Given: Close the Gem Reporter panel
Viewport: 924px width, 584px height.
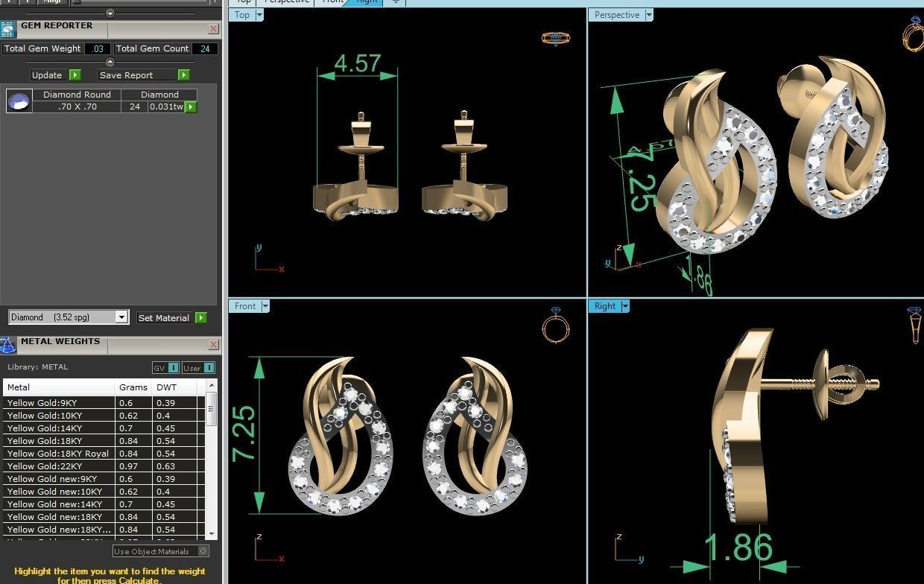Looking at the screenshot, I should coord(213,29).
